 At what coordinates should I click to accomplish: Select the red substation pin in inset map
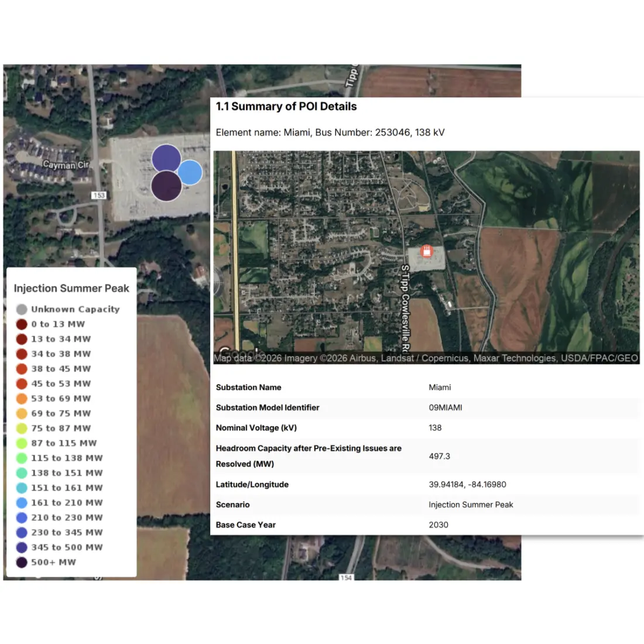click(427, 252)
